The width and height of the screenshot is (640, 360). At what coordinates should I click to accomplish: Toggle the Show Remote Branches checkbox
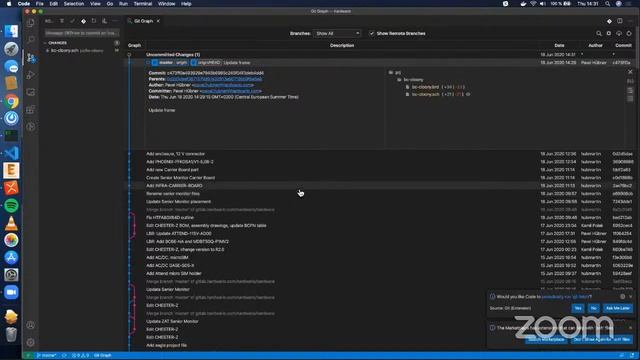pos(371,33)
